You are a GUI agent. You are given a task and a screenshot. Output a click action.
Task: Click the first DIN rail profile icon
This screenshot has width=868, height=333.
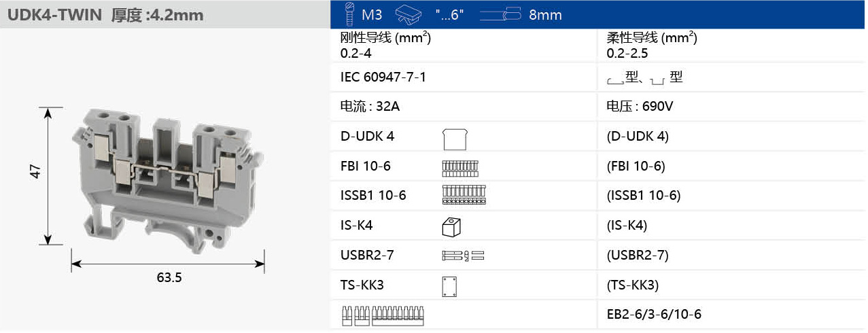614,81
